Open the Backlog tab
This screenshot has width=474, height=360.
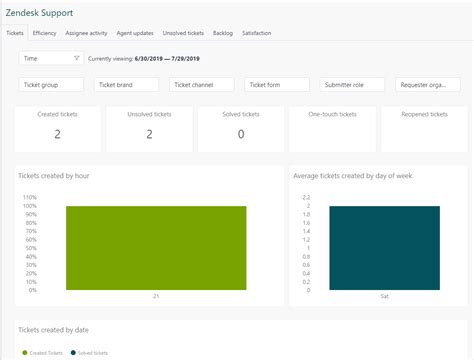click(223, 33)
